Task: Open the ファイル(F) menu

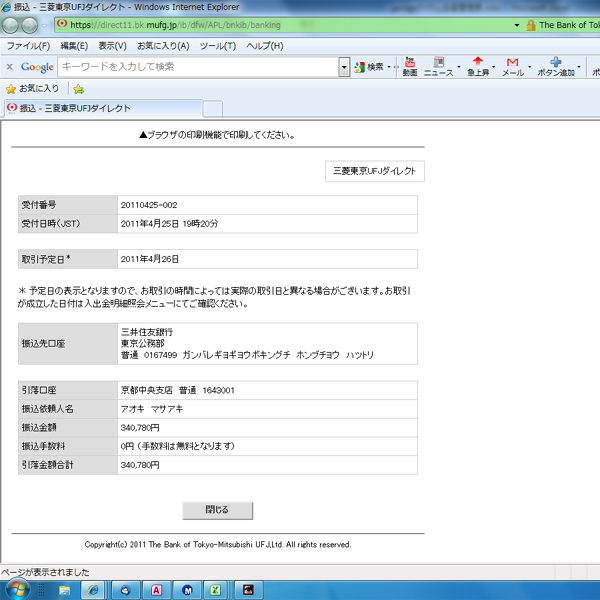Action: click(x=28, y=46)
